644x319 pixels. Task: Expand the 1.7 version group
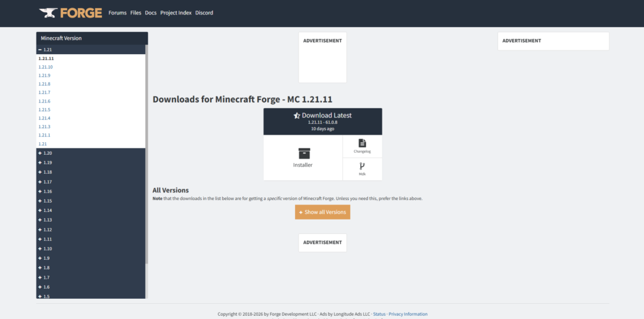(x=40, y=277)
